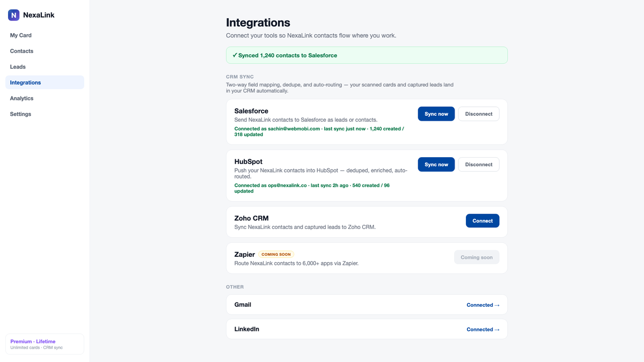Viewport: 644px width, 362px height.
Task: Open Settings from the sidebar
Action: (45, 114)
